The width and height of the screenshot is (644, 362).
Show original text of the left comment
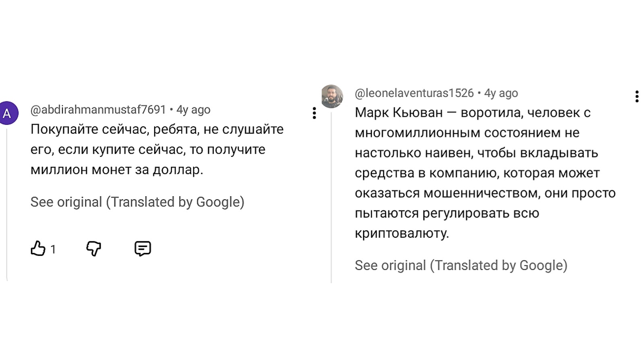click(x=137, y=202)
